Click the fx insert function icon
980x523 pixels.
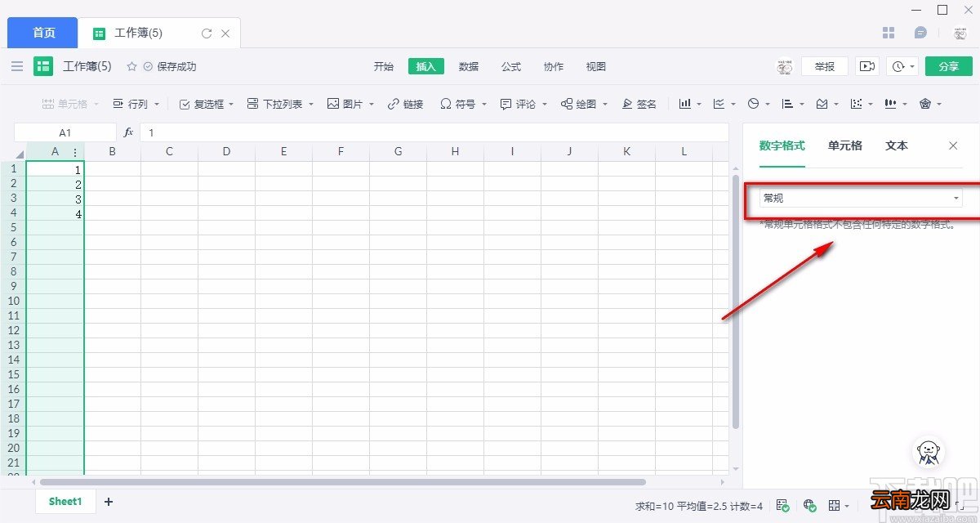tap(128, 132)
